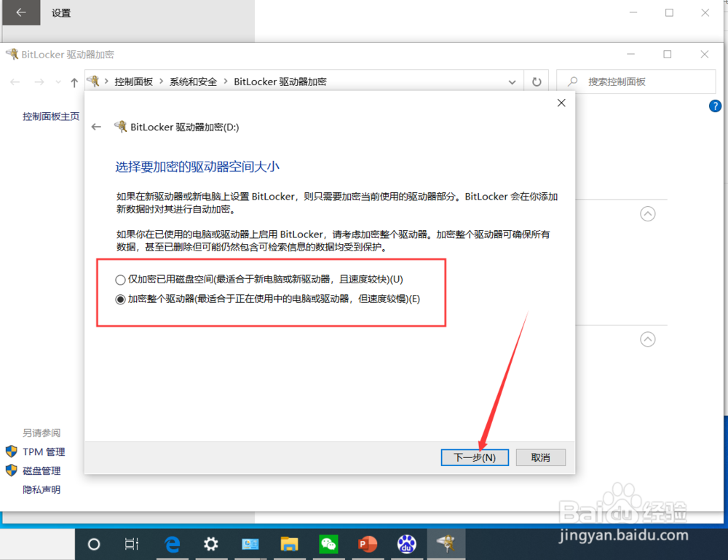Refresh the control panel window
The image size is (728, 560).
[x=537, y=82]
